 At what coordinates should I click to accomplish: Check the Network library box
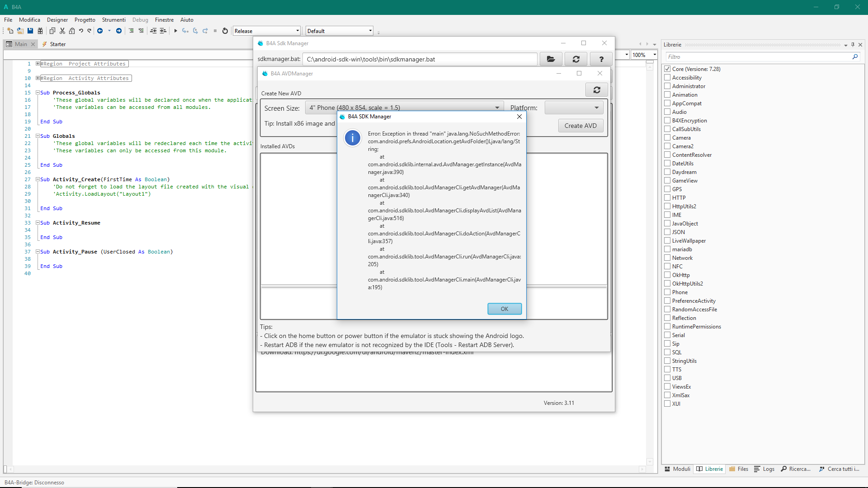[667, 258]
